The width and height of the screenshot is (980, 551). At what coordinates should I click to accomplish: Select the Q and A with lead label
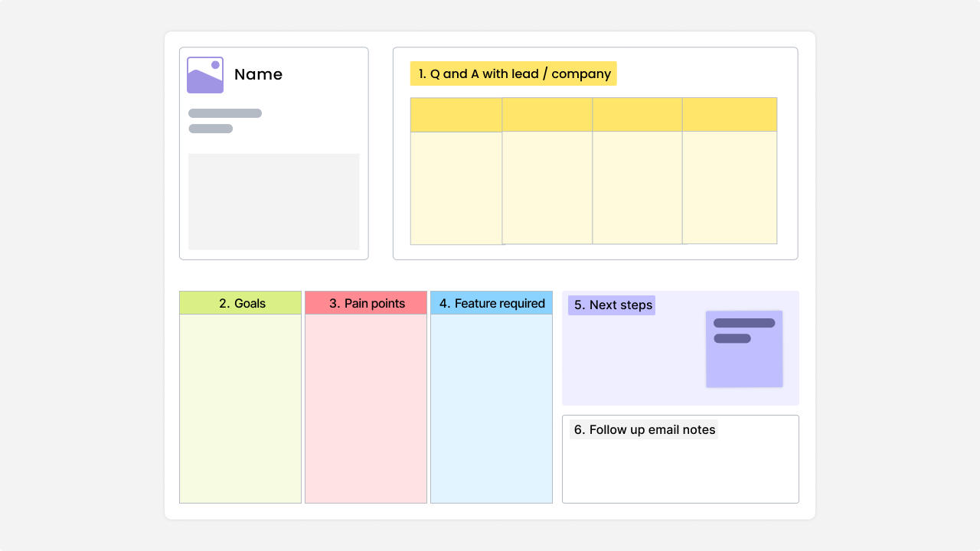point(513,73)
